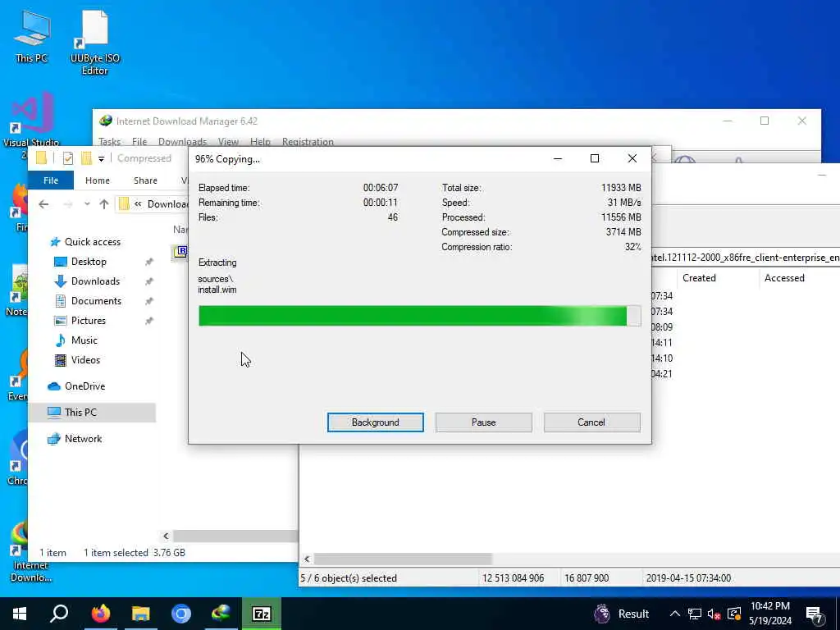
Task: Select Quick access in the navigation pane
Action: [92, 242]
